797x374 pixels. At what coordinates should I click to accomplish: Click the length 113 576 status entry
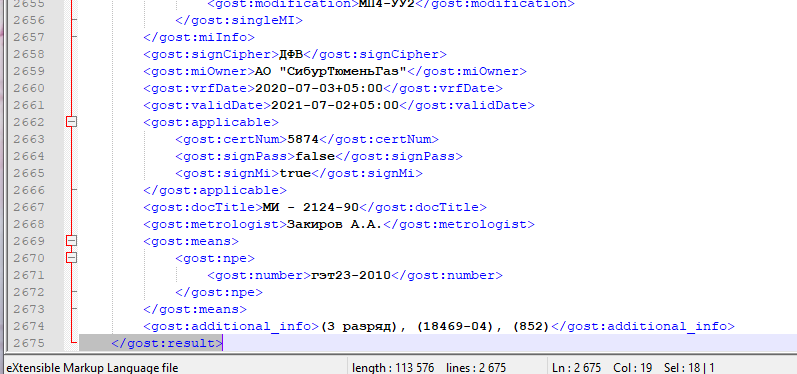coord(393,367)
